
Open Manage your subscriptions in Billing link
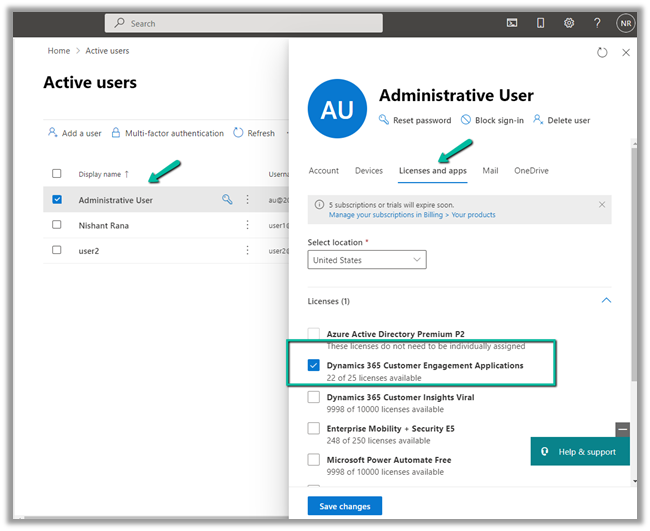411,215
